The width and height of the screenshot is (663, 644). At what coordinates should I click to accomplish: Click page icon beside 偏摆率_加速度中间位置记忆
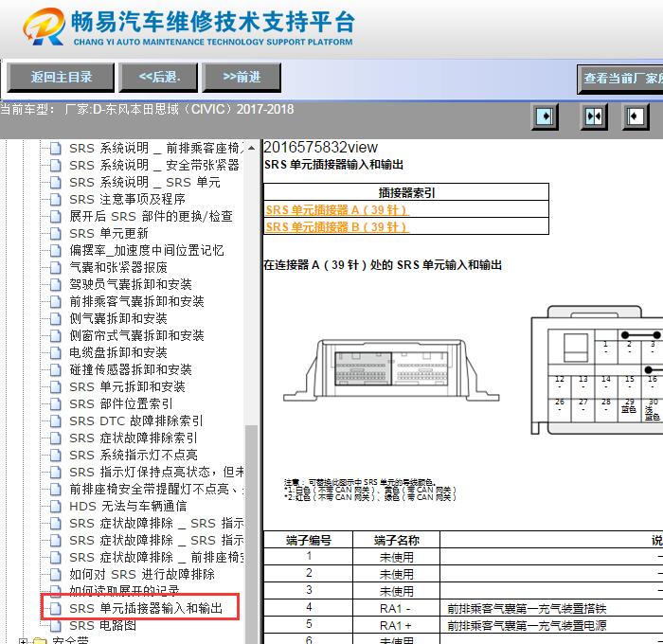pos(55,250)
